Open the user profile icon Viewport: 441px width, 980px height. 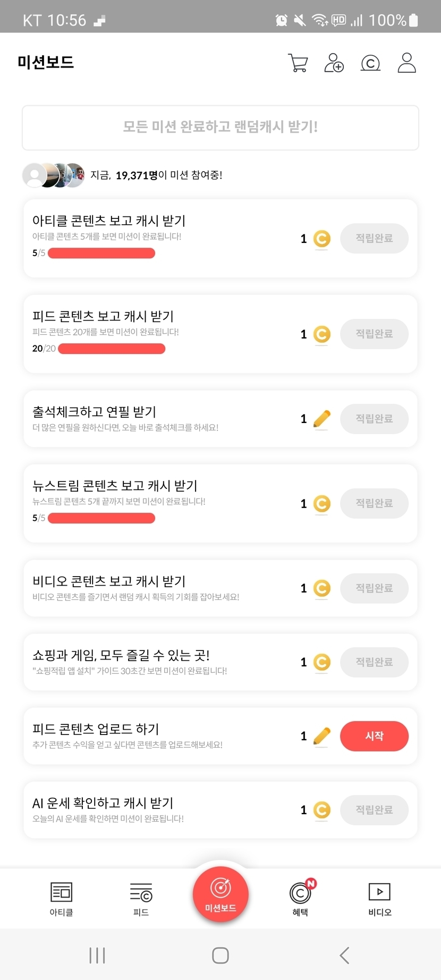407,63
